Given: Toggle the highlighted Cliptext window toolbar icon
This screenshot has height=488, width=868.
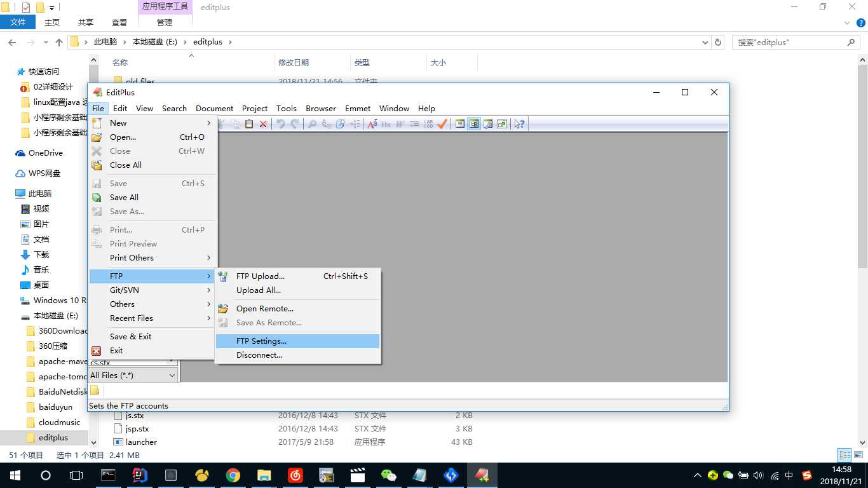Looking at the screenshot, I should coord(474,124).
